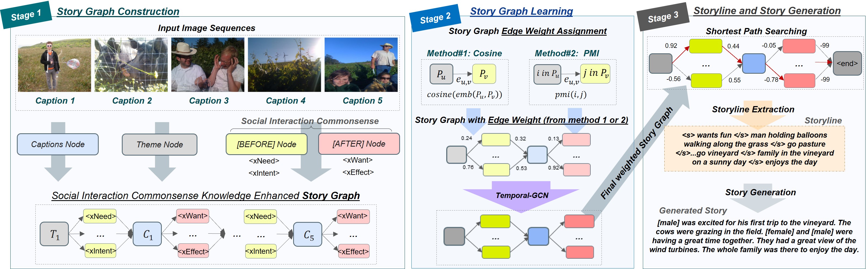
Task: Select the cosine(emb(Pu,Pv)) formula
Action: 464,94
